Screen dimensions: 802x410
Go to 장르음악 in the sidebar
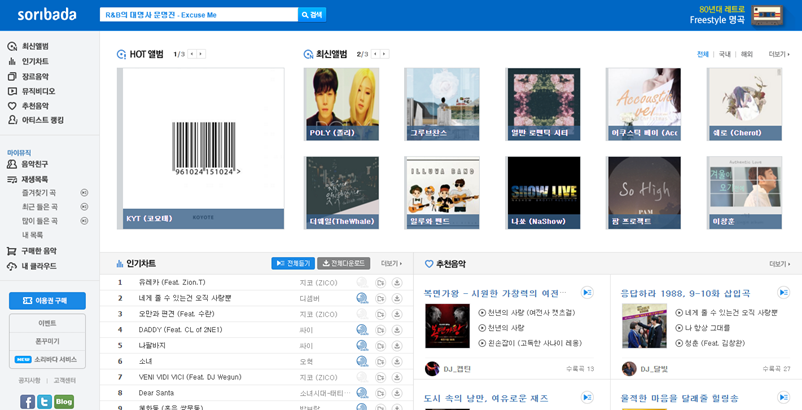[28, 77]
